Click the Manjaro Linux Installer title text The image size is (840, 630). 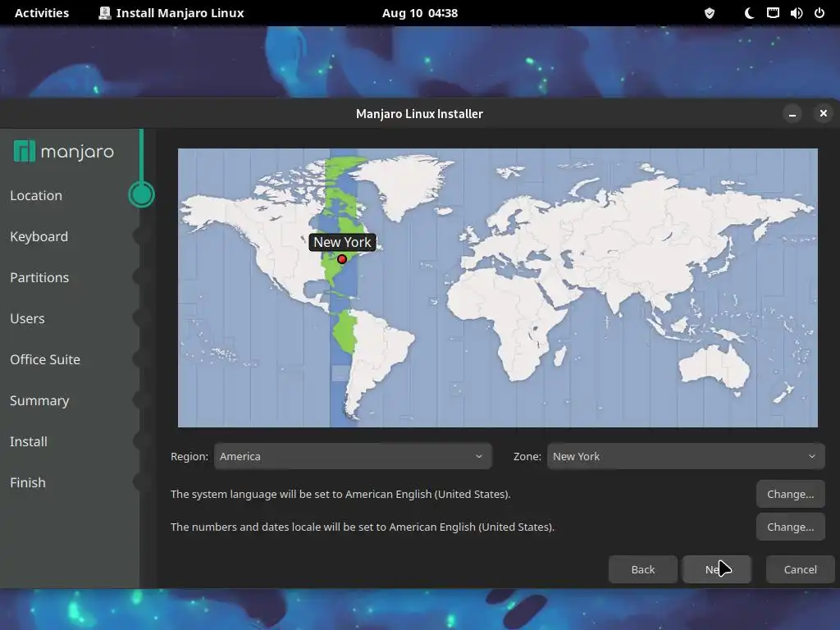click(x=419, y=113)
